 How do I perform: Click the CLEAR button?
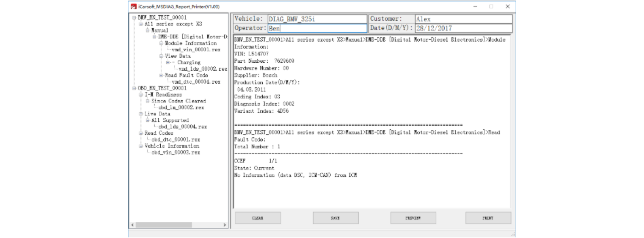point(258,218)
